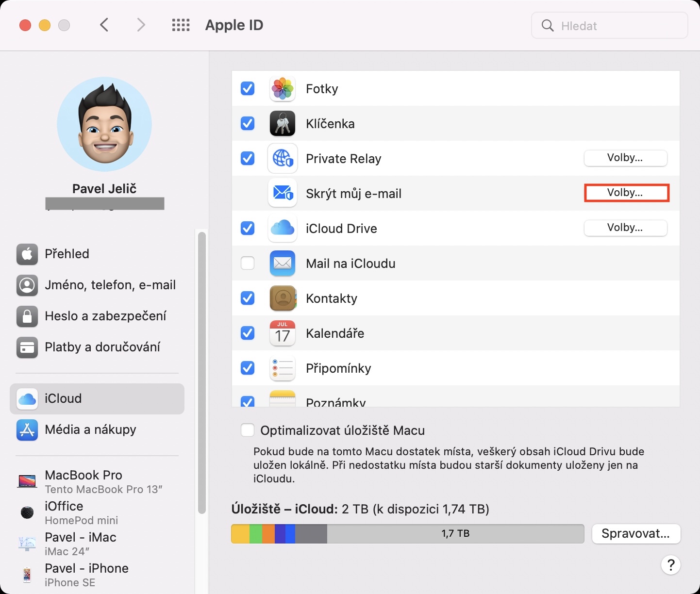Click the iMac 24″ device icon

point(27,544)
